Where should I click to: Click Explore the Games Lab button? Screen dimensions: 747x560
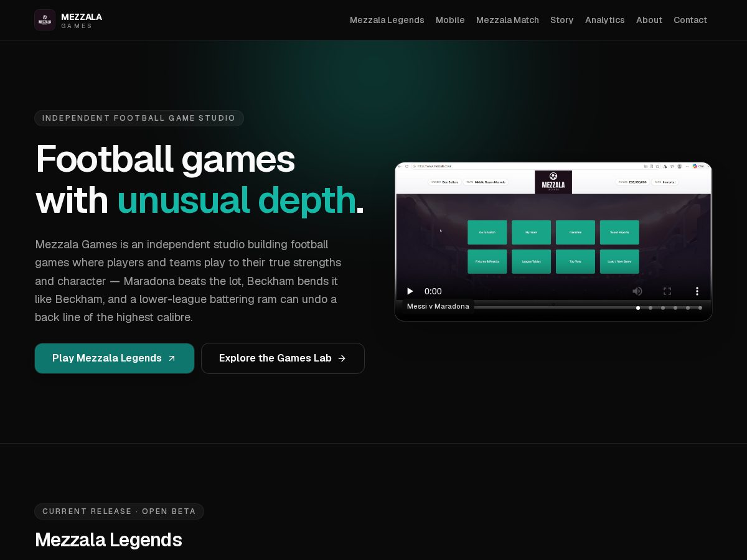pos(283,358)
